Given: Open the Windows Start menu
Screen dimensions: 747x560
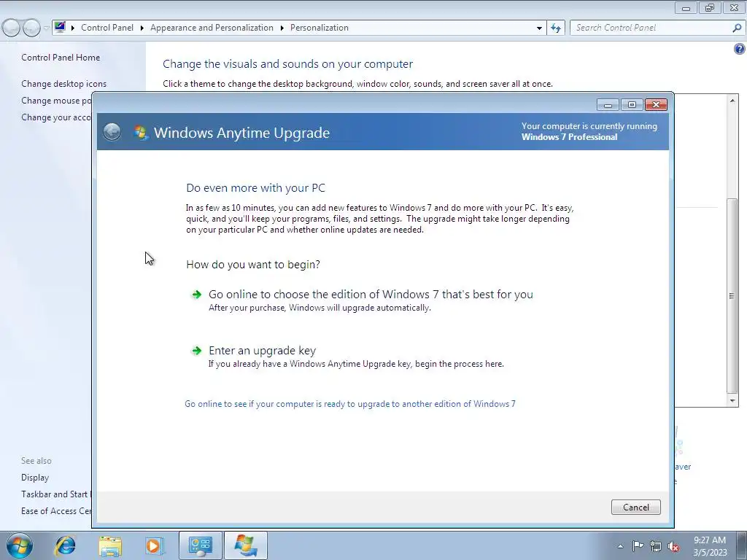Looking at the screenshot, I should coord(19,545).
